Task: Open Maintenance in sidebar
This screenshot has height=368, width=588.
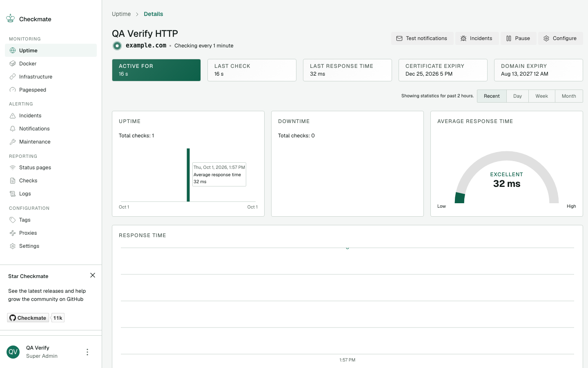Action: tap(51, 141)
